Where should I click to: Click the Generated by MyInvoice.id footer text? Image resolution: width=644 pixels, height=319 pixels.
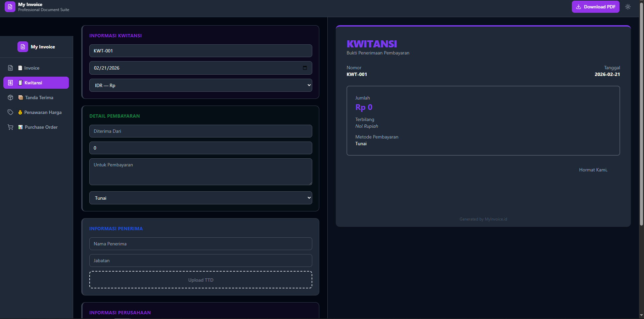click(483, 219)
